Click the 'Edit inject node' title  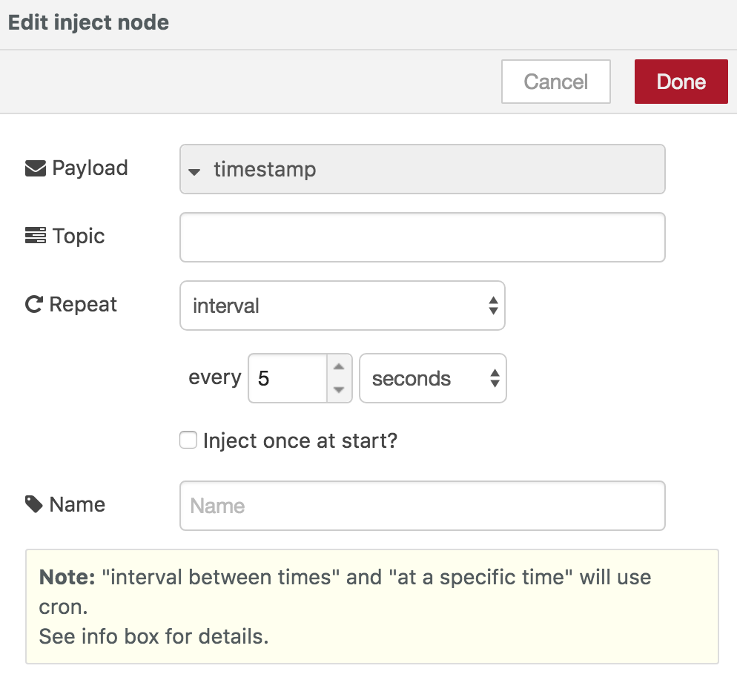coord(88,22)
